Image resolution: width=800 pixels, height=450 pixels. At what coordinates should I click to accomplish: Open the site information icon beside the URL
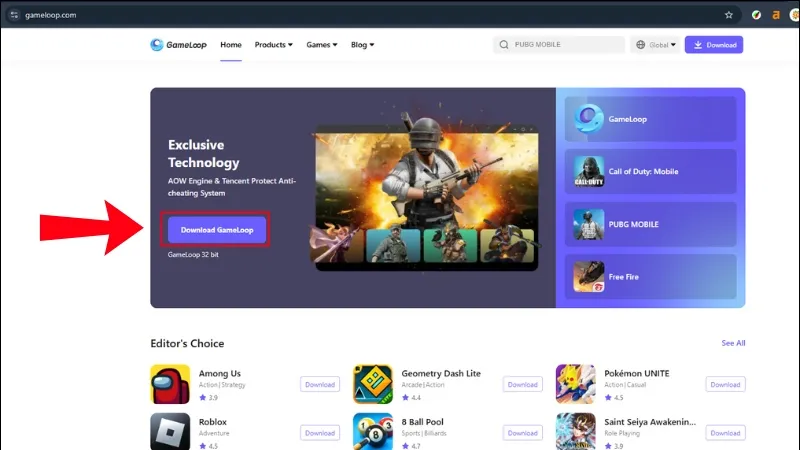click(x=14, y=15)
